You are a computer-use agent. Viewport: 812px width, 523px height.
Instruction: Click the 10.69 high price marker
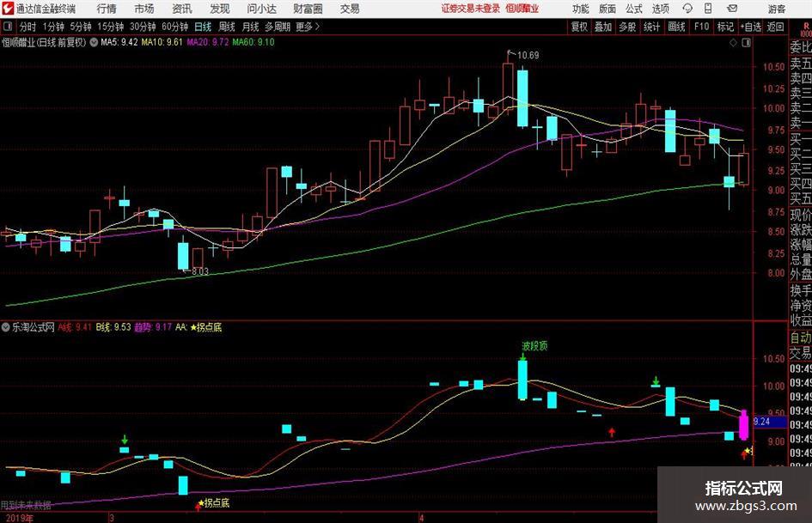pyautogui.click(x=528, y=55)
